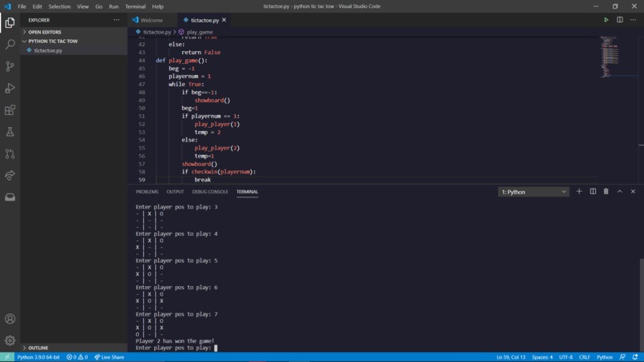Select the Terminal panel tab

(247, 192)
